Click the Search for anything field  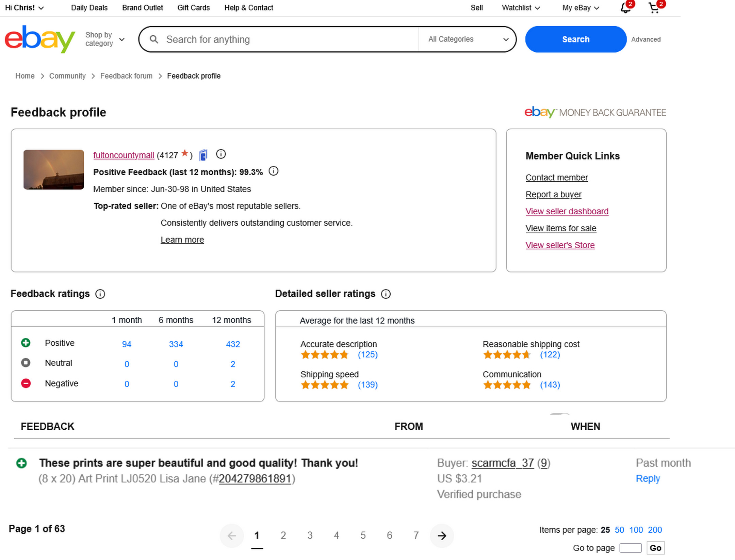289,39
